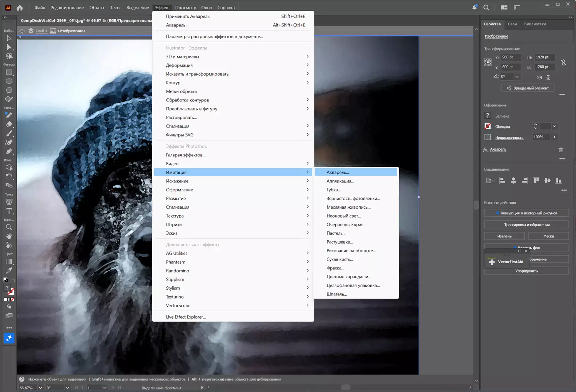Expand the rotation angle dropdown in Properties
The width and height of the screenshot is (576, 392).
[517, 76]
